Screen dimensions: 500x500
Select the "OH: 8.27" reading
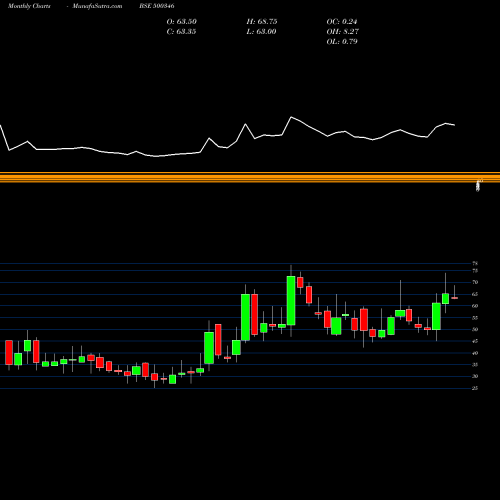[342, 32]
